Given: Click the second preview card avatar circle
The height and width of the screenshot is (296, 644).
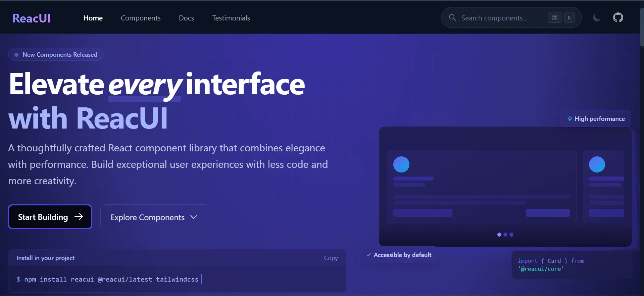Looking at the screenshot, I should 597,164.
